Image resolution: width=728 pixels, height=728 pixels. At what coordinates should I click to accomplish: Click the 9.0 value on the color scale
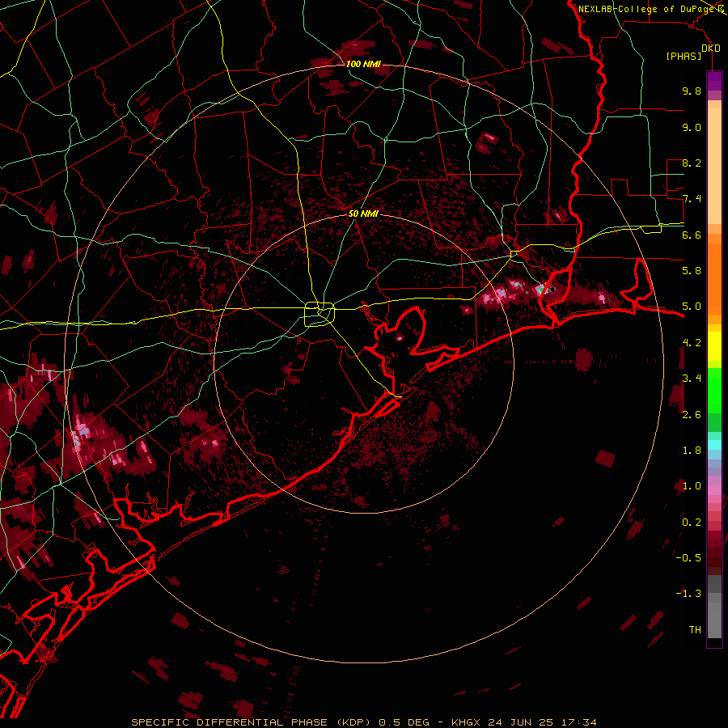pyautogui.click(x=692, y=128)
